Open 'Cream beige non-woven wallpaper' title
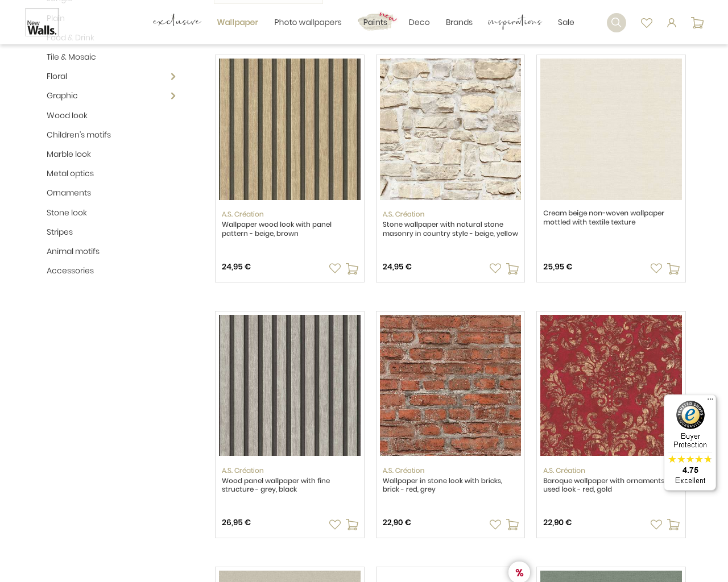The image size is (728, 582). click(603, 218)
